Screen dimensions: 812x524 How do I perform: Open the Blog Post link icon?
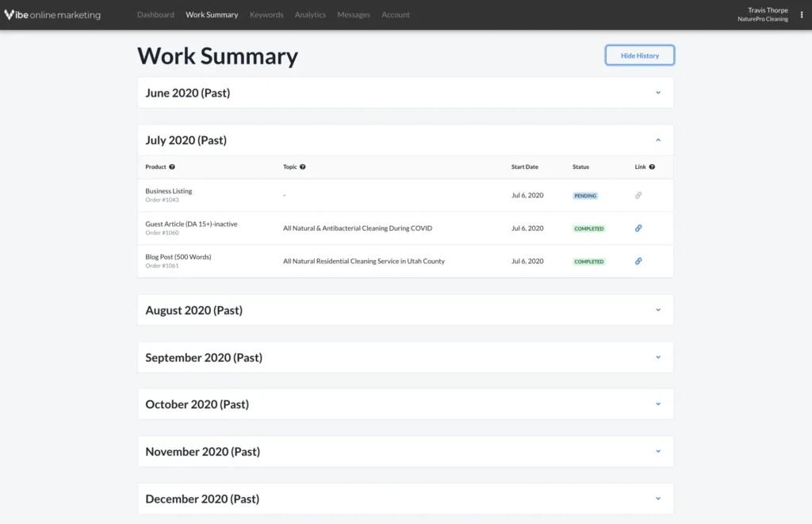pyautogui.click(x=638, y=261)
